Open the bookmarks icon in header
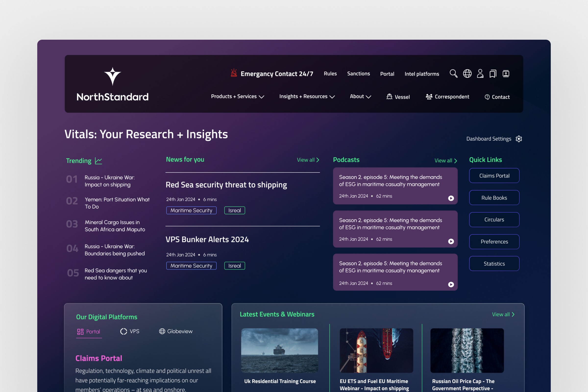The height and width of the screenshot is (392, 588). pos(493,73)
